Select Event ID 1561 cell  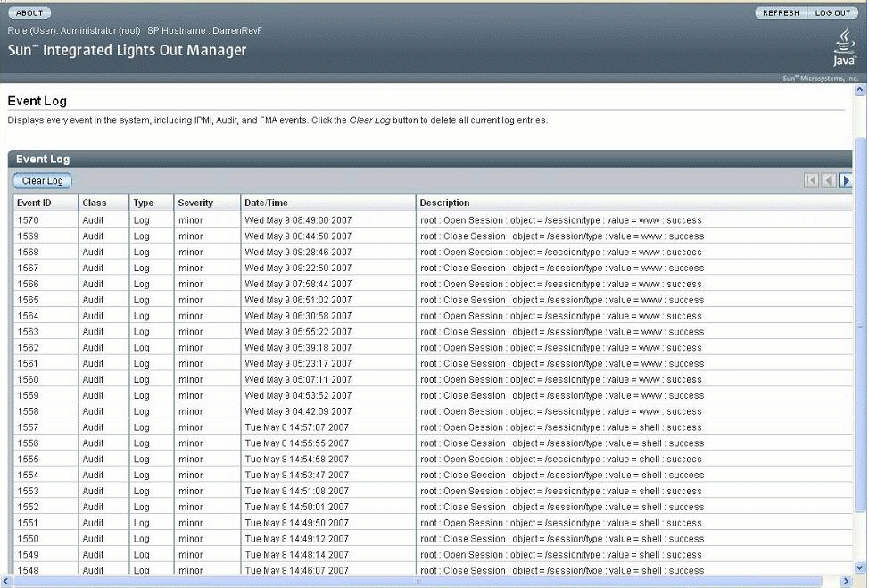46,363
